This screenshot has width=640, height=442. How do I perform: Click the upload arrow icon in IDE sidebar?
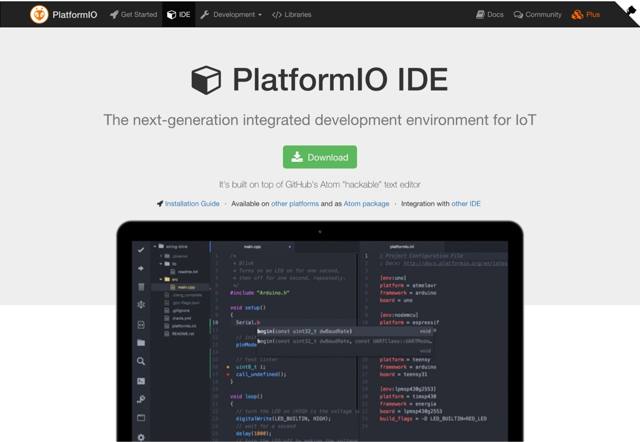[x=141, y=268]
